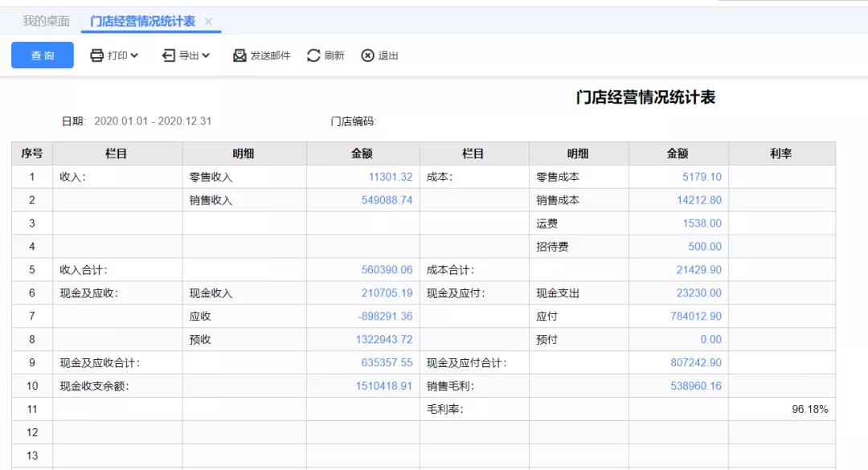Open 应收 amount -898291.36

click(385, 317)
